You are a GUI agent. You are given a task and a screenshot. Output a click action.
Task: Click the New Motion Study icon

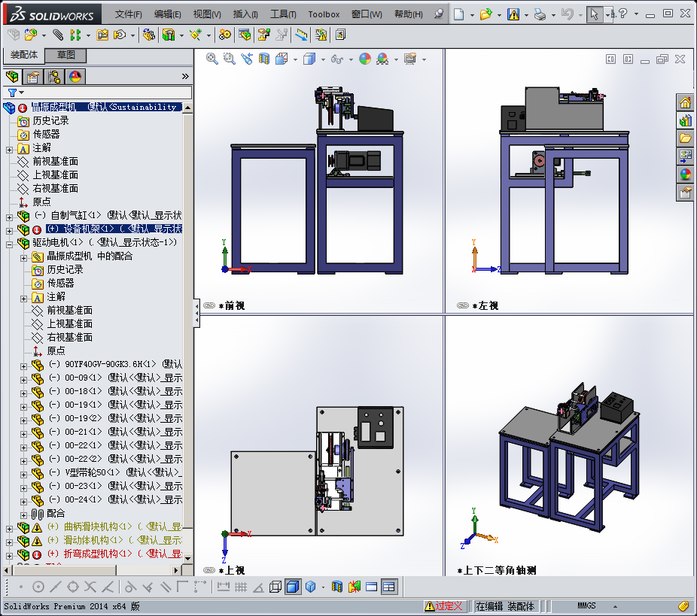pos(225,35)
